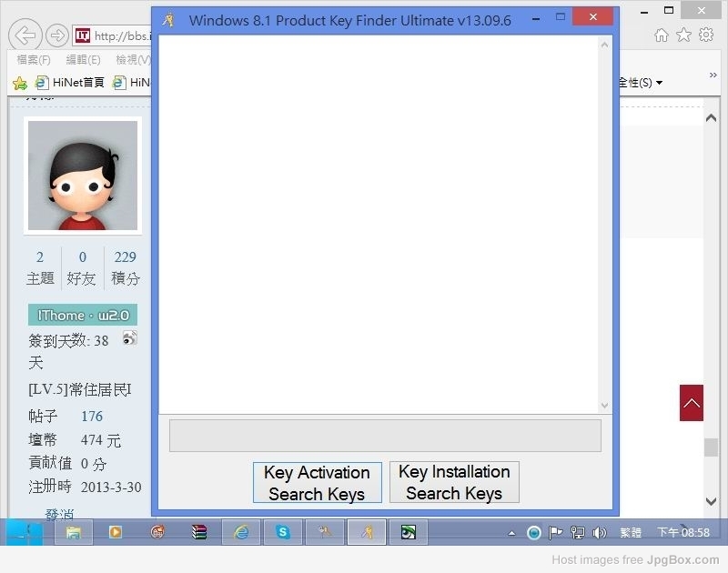Click the red scroll-to-top arrow button

click(692, 403)
